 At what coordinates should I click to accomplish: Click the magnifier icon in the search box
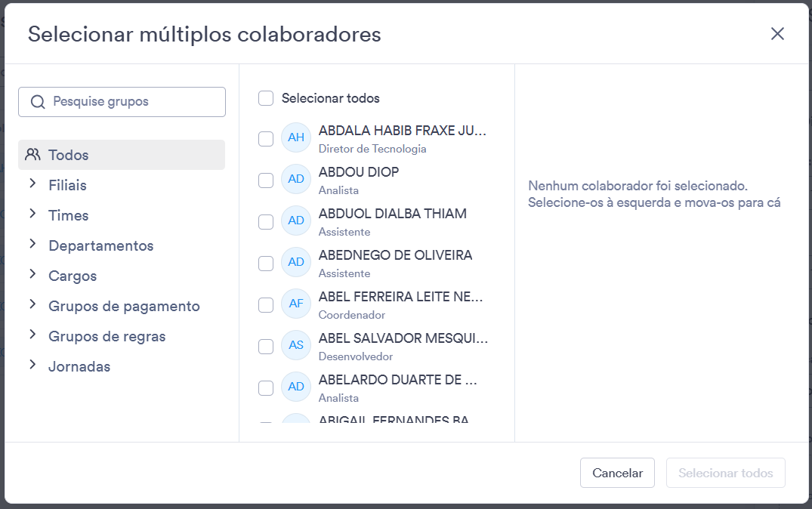38,101
